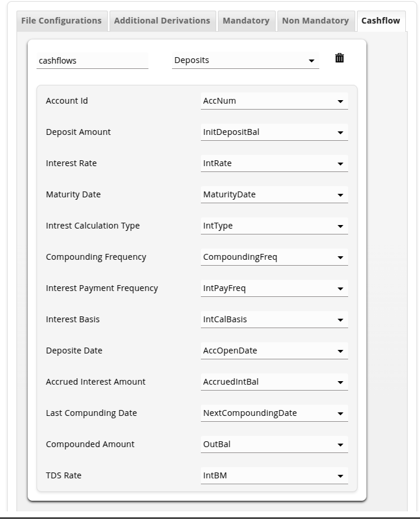This screenshot has width=420, height=519.
Task: Expand Interest Rate dropdown IntRate
Action: 274,163
